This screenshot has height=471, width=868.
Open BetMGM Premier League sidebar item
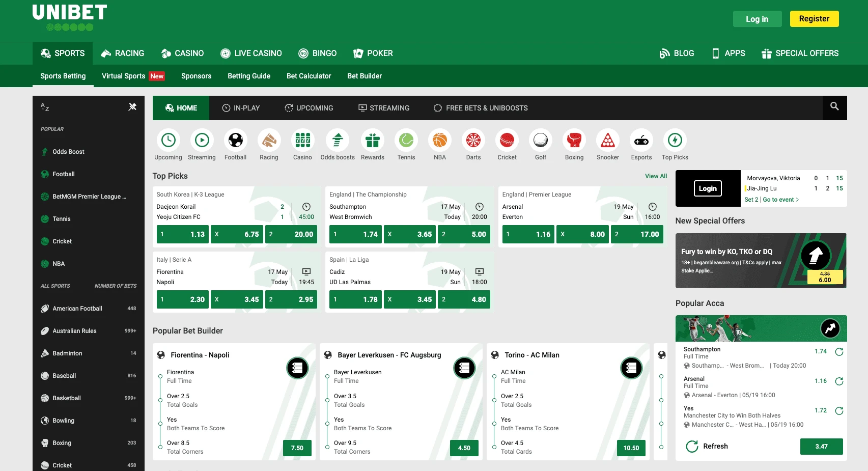(89, 197)
